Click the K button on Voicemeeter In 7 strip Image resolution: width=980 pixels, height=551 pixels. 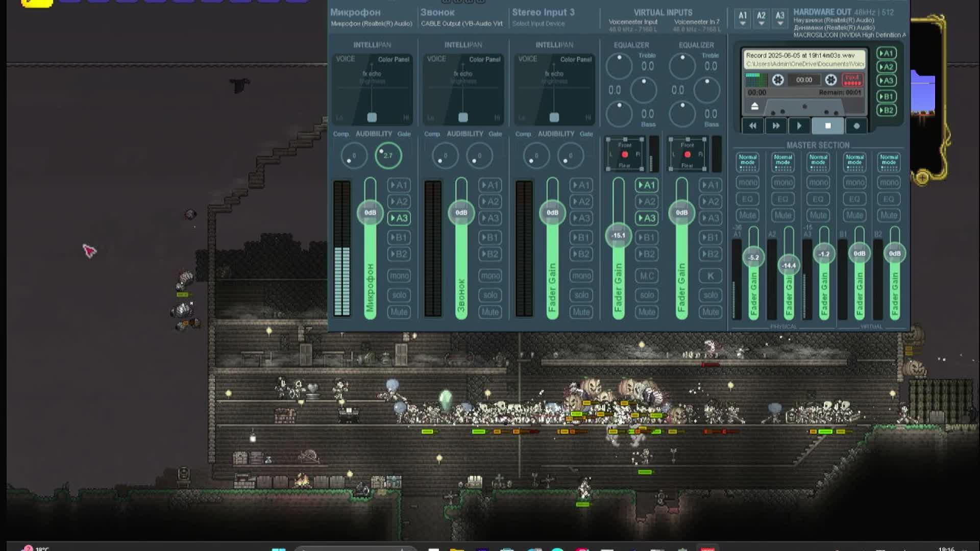[710, 275]
